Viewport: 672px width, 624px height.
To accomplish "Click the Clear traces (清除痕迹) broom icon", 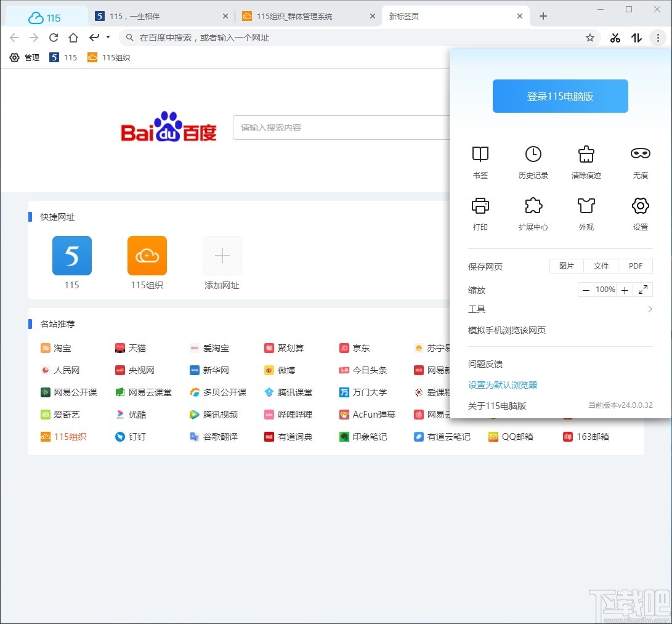I will pos(586,154).
